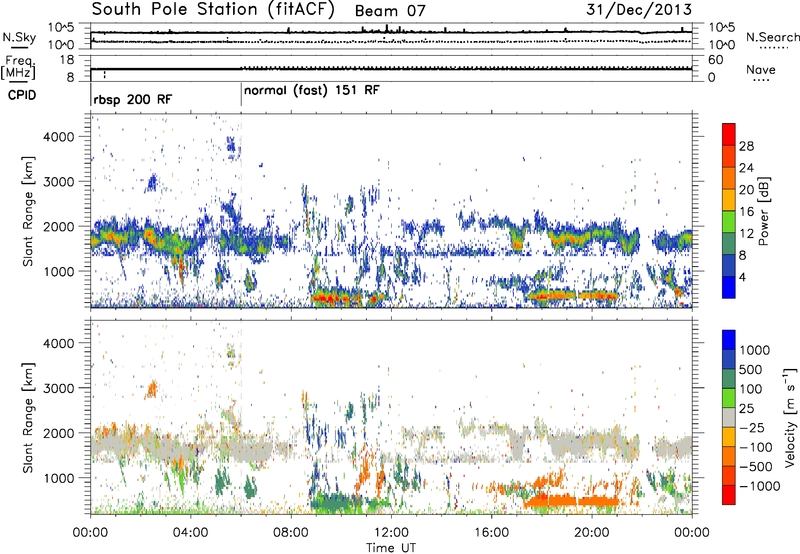Pick the gray segment of the Velocity colorbar
The image size is (800, 554).
coord(729,418)
